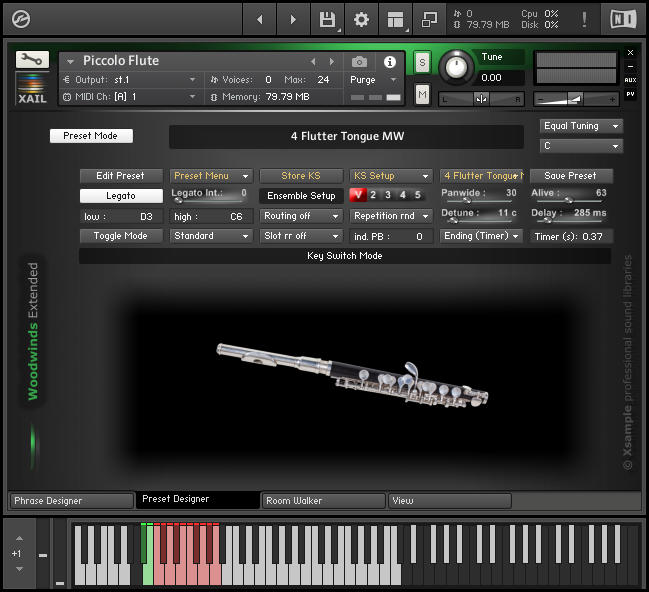Open the Output st.1 dropdown
Screen dimensions: 649x592
pyautogui.click(x=130, y=79)
